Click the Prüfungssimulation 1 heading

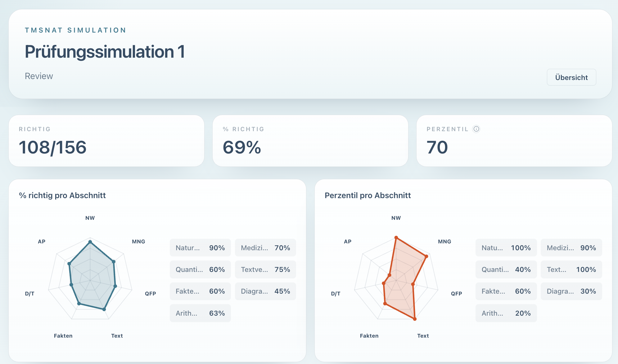[x=105, y=51]
